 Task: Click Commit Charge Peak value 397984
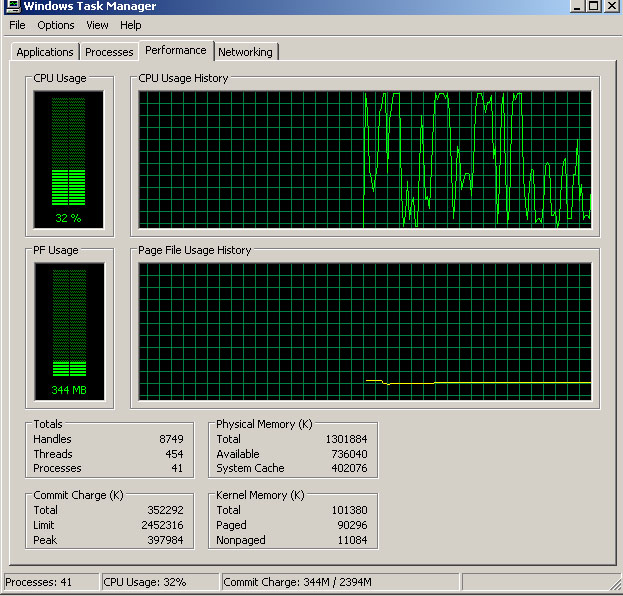pos(165,540)
